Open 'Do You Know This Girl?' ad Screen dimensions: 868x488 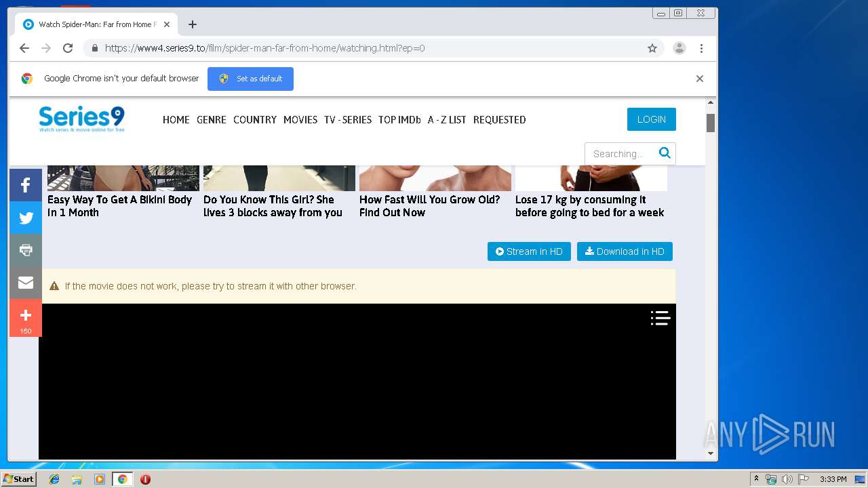point(273,206)
